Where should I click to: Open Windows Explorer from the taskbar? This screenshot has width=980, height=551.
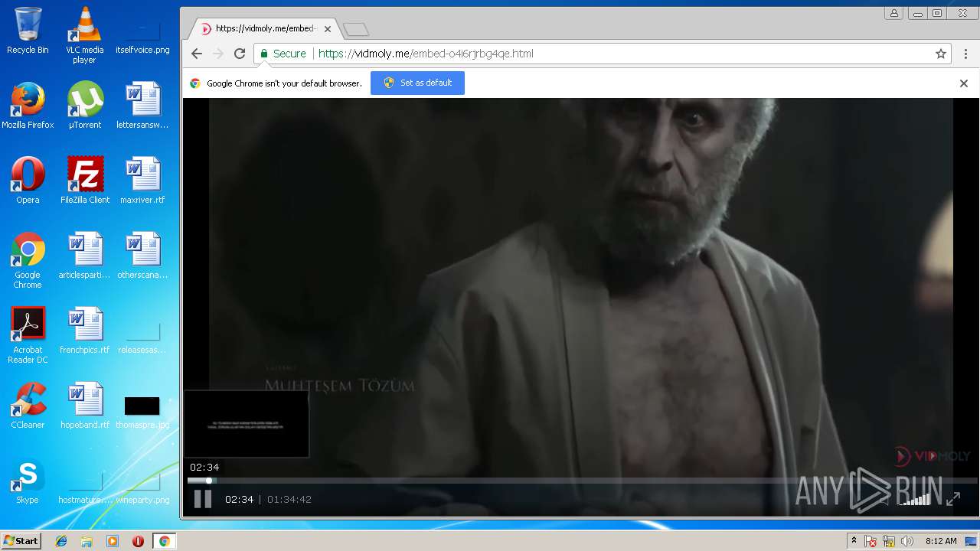click(87, 541)
